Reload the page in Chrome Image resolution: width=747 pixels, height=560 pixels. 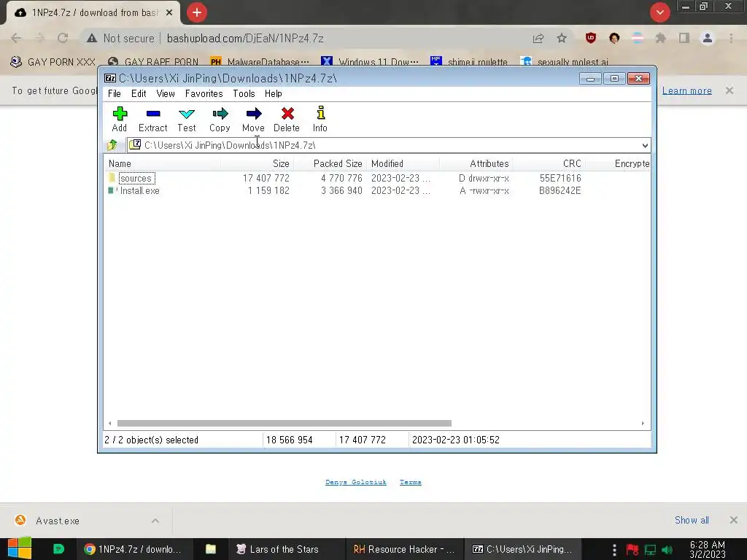[63, 38]
